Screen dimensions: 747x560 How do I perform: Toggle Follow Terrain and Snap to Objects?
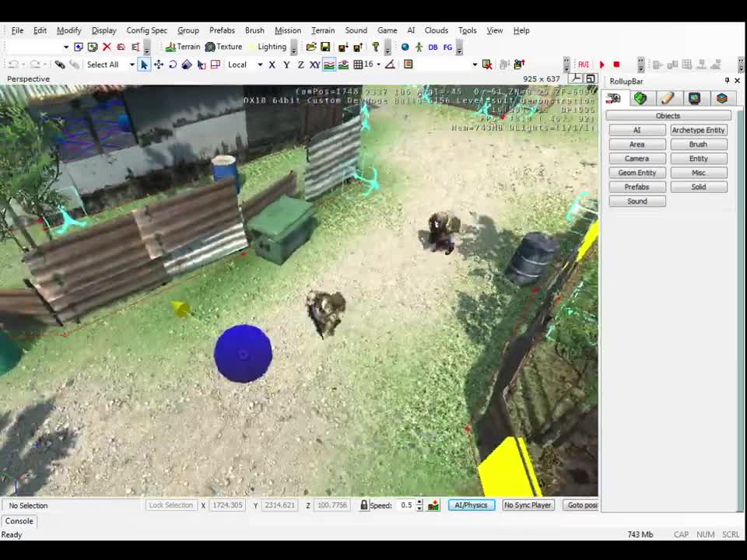[343, 65]
